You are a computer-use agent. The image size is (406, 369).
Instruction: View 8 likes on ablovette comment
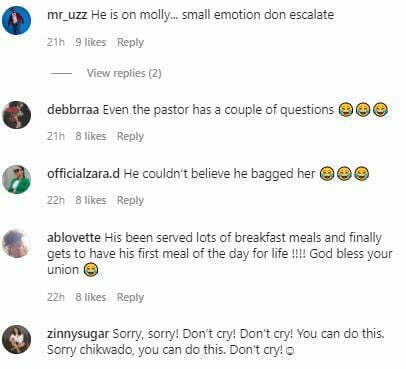pos(91,297)
